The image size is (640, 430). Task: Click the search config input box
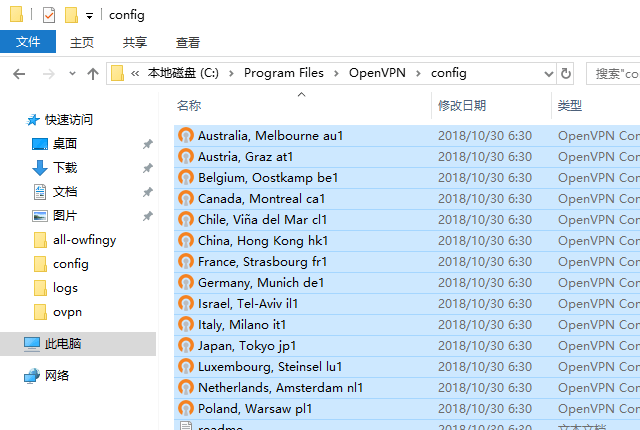(x=613, y=74)
